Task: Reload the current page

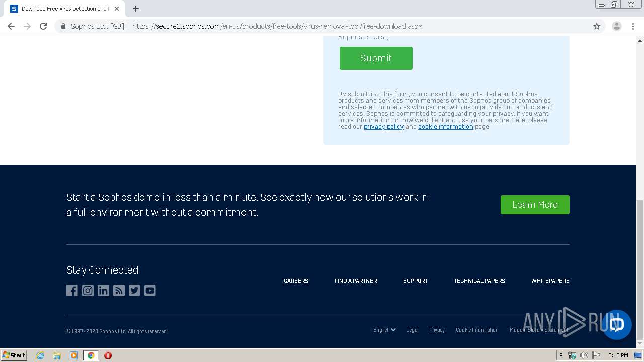Action: [43, 26]
